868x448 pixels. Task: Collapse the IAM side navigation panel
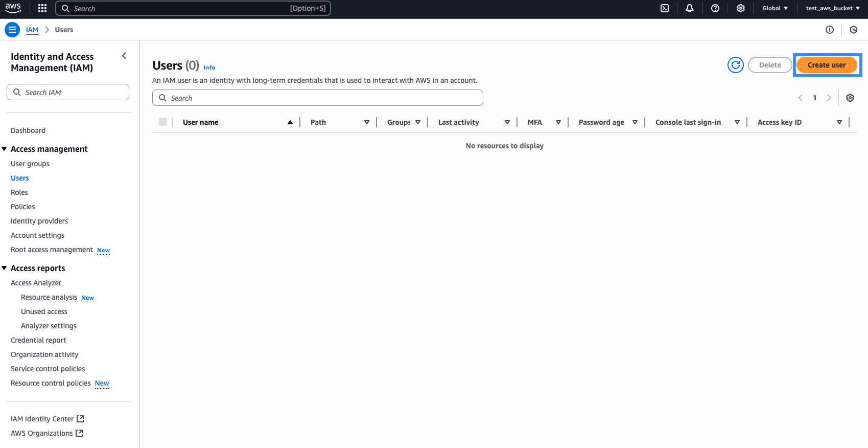[124, 56]
